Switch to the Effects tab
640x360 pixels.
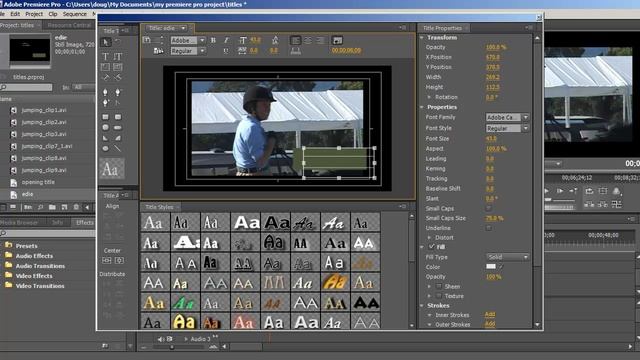point(85,222)
